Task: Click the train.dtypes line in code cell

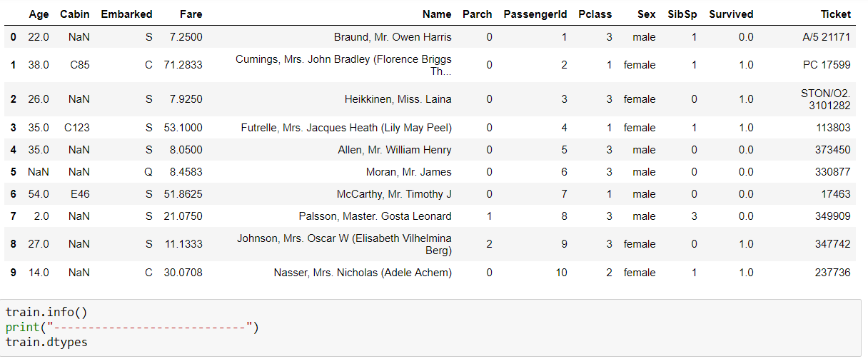Action: [x=46, y=343]
